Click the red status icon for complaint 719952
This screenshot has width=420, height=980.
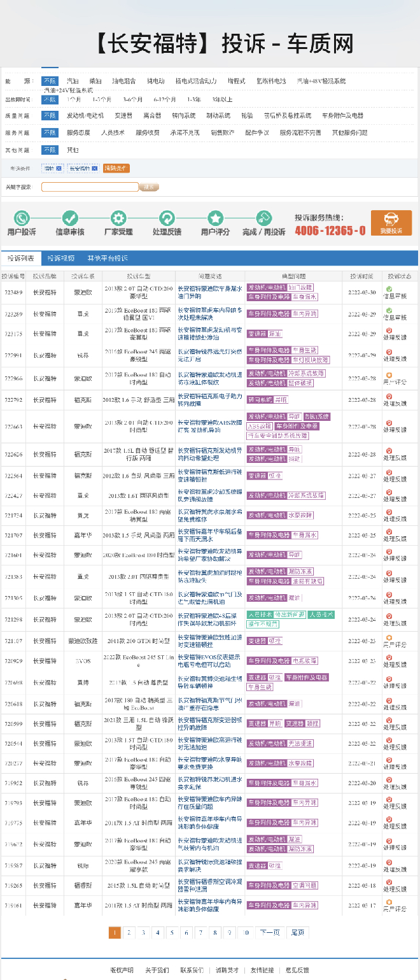pyautogui.click(x=389, y=780)
